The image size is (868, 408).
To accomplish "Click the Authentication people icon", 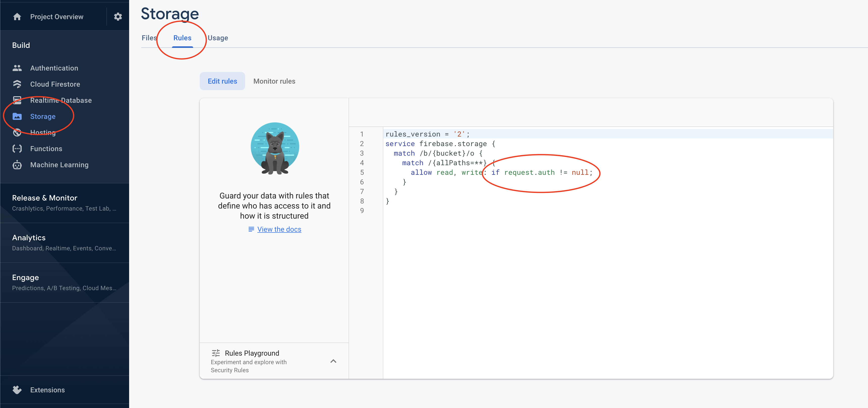I will click(17, 68).
